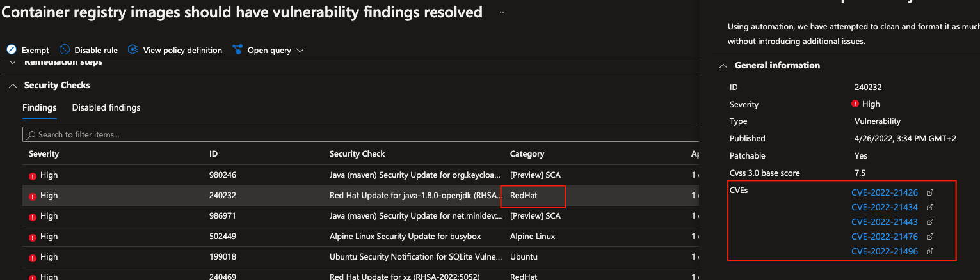Open external link icon beside CVE-2022-21476

[930, 237]
